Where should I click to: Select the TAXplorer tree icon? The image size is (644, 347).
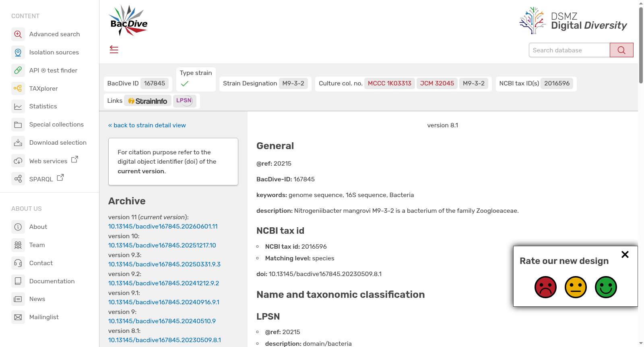[x=18, y=88]
